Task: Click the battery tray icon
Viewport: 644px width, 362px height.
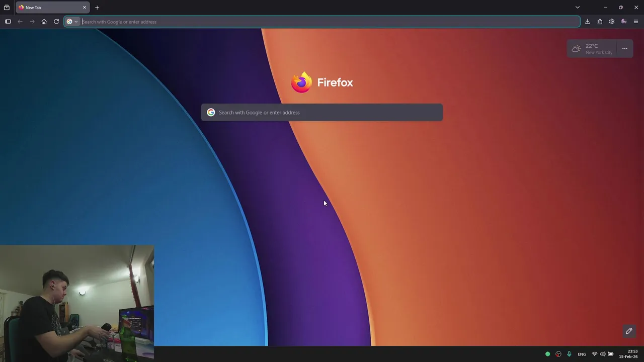Action: coord(611,354)
